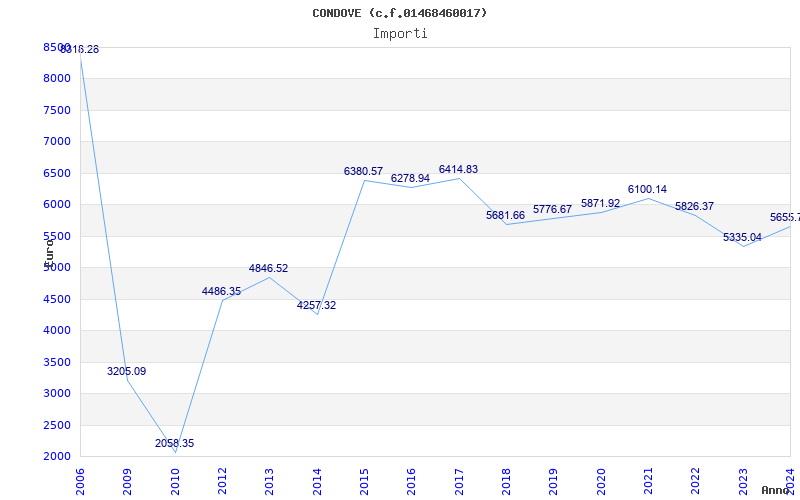Click the y-axis value 2000
The height and width of the screenshot is (500, 800).
point(57,457)
